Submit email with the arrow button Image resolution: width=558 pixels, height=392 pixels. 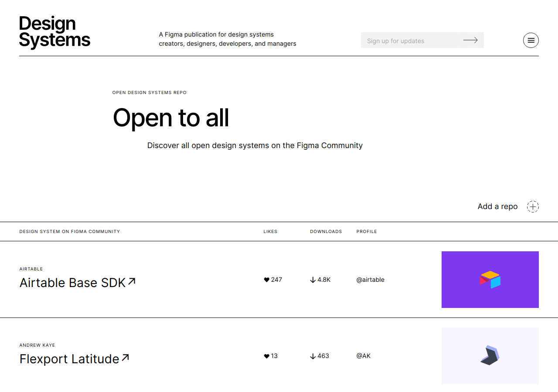pos(470,40)
